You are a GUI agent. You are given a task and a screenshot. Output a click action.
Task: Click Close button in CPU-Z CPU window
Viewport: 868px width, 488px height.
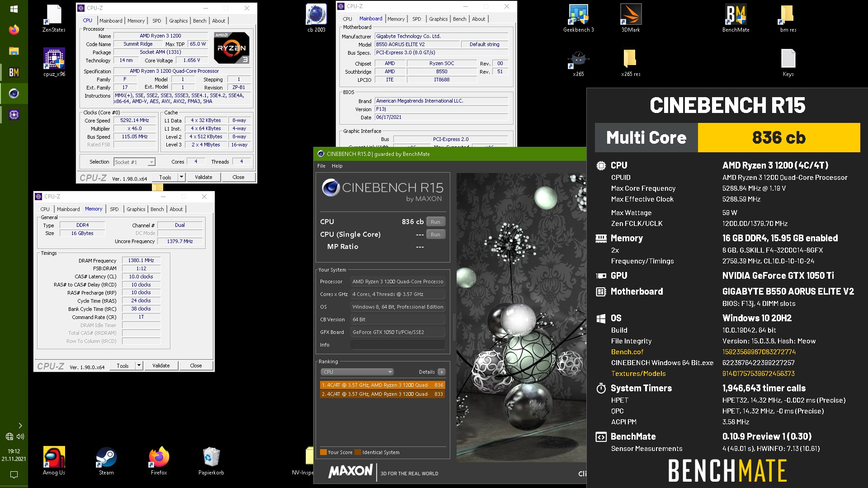pyautogui.click(x=238, y=177)
